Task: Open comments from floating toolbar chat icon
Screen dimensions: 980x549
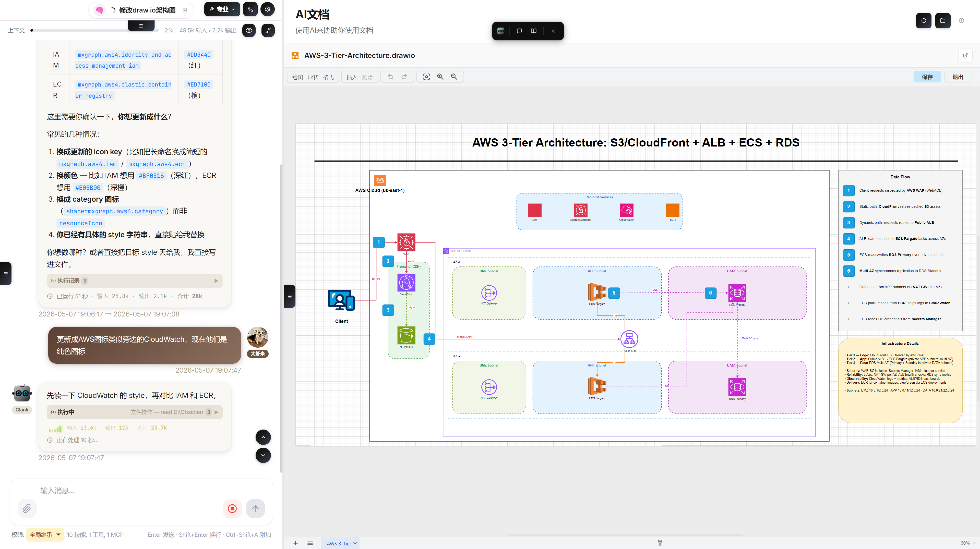Action: tap(519, 31)
